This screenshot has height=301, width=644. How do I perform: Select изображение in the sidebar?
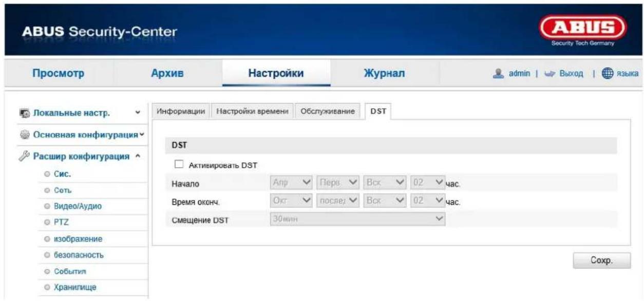coord(79,239)
